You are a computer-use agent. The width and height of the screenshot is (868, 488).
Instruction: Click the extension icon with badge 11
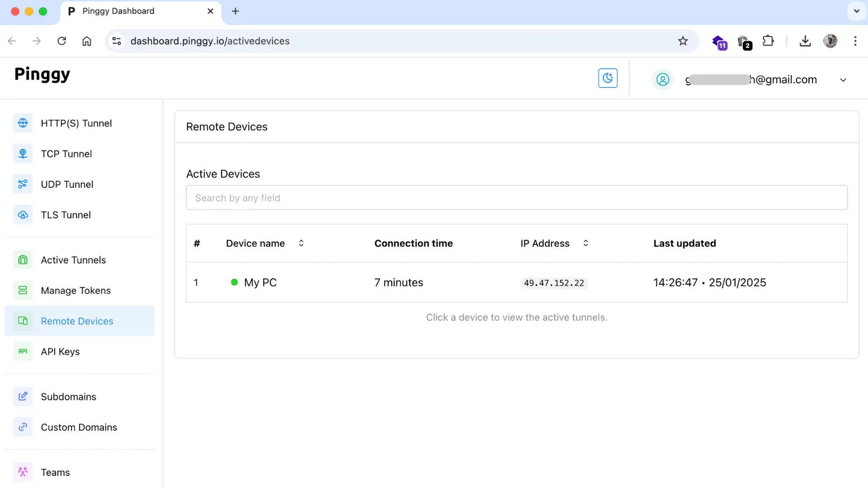pyautogui.click(x=719, y=42)
